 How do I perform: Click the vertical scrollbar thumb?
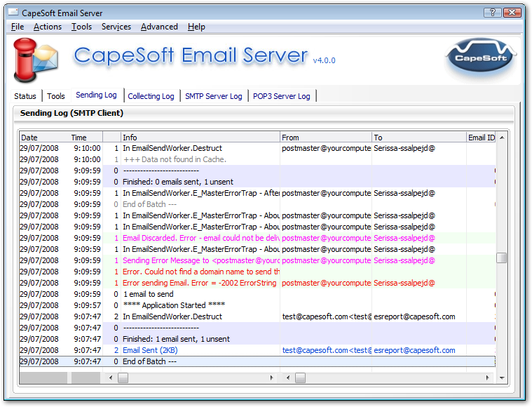501,258
